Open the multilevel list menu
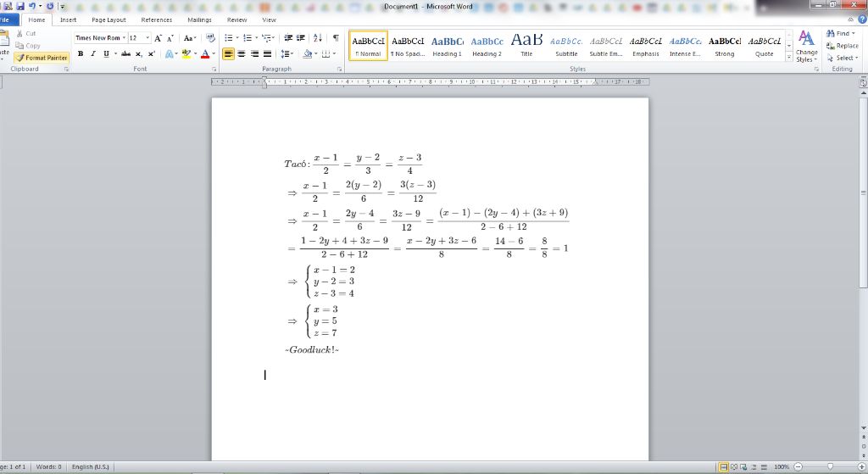The width and height of the screenshot is (868, 474). [x=268, y=38]
